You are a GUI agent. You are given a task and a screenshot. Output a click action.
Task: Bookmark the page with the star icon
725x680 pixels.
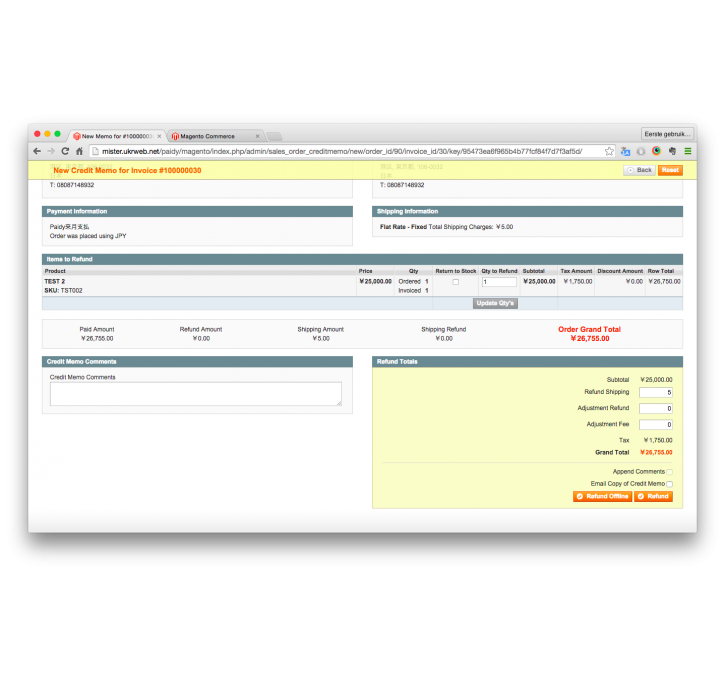coord(609,151)
